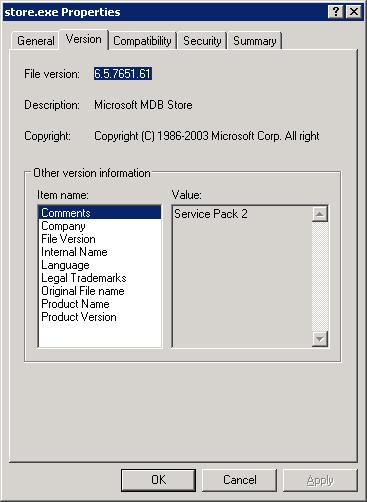Click the Value: label
The height and width of the screenshot is (502, 367).
point(187,195)
